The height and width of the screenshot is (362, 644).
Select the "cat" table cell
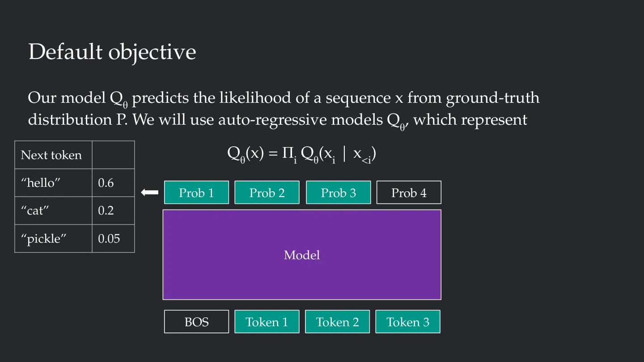[x=54, y=210]
